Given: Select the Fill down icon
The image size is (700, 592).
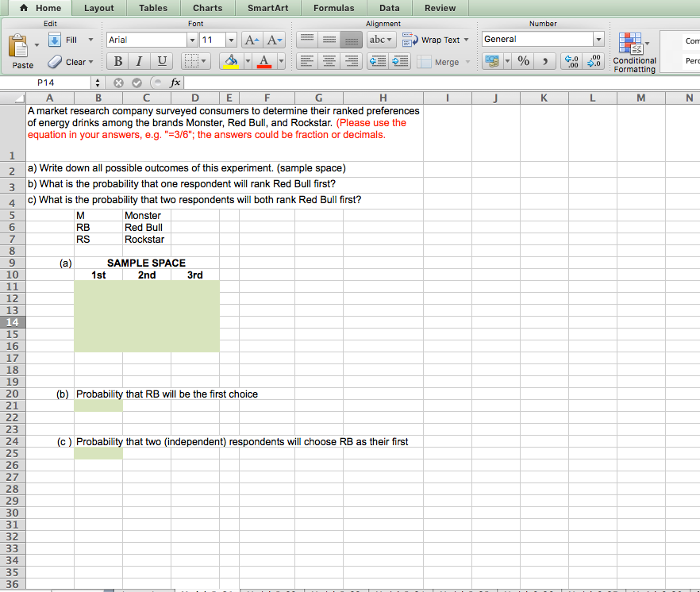Looking at the screenshot, I should pyautogui.click(x=55, y=40).
